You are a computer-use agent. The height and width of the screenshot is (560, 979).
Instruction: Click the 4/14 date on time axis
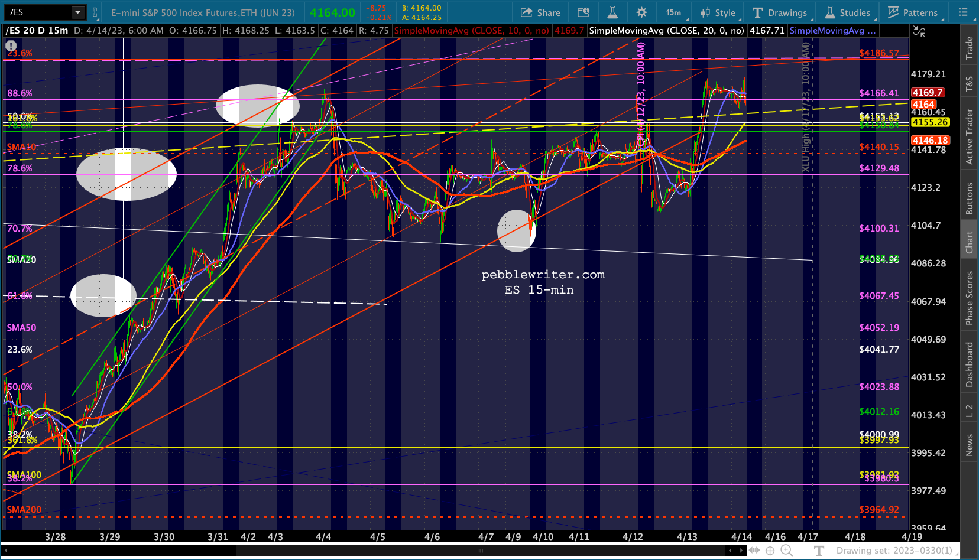[741, 537]
